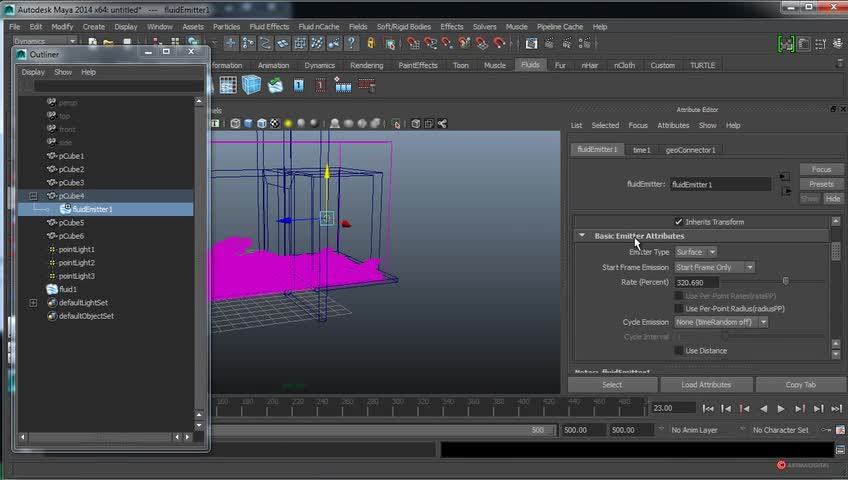Screen dimensions: 848x480
Task: Switch to the geoConnector1 tab
Action: pos(690,150)
